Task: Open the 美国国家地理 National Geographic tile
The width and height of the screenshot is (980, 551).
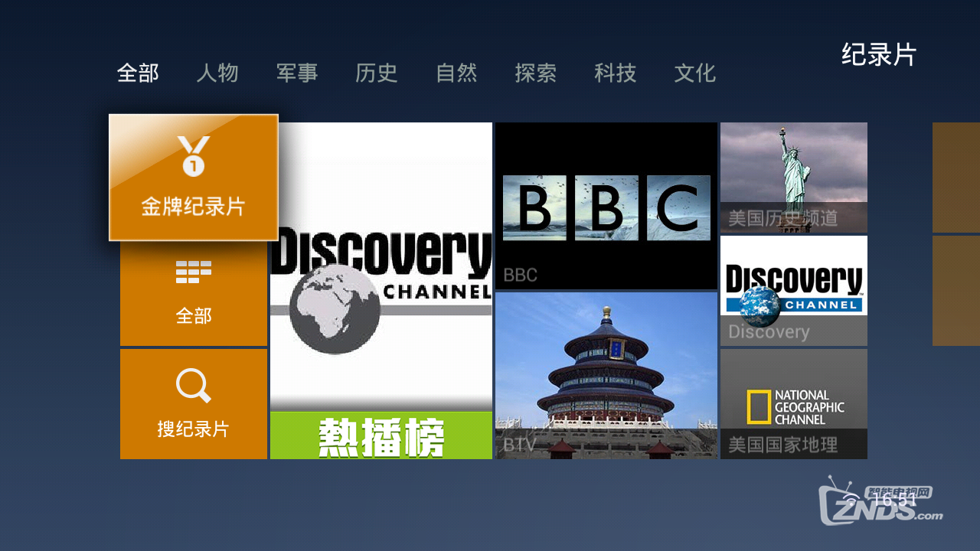Action: [x=794, y=404]
